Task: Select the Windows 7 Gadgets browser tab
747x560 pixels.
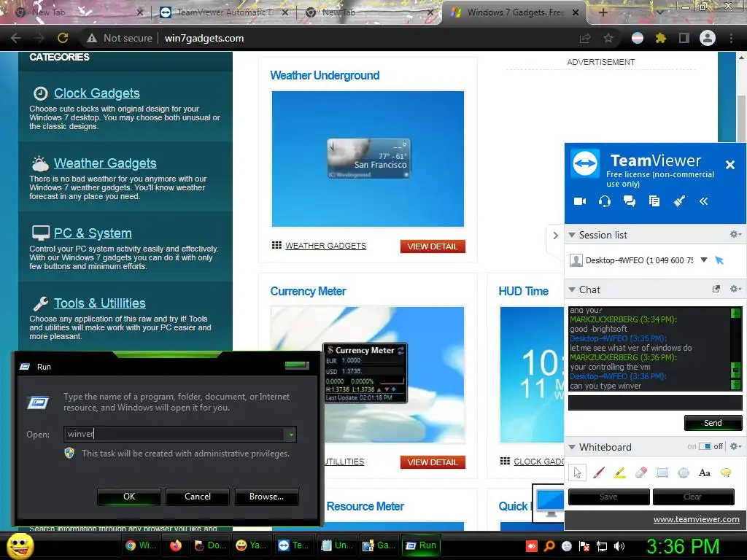Action: point(516,12)
